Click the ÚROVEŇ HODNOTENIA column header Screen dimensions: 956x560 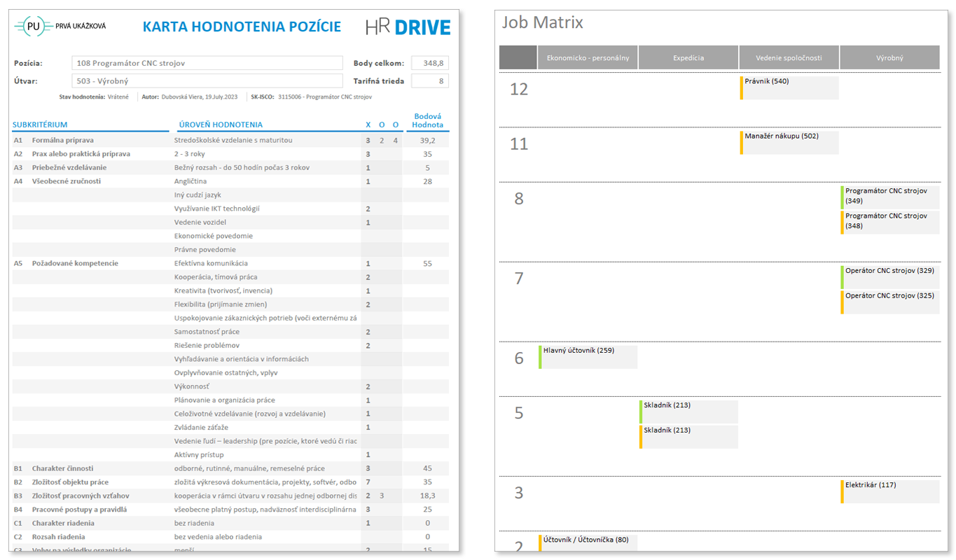pos(221,125)
